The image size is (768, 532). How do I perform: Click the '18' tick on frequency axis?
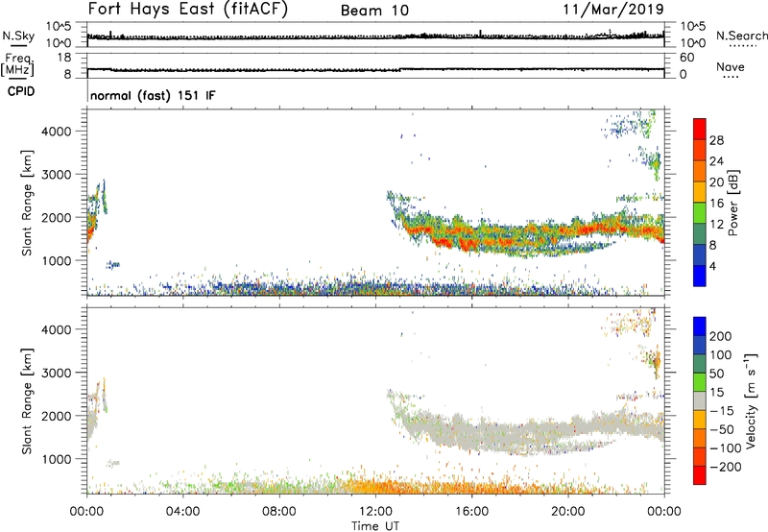coord(64,58)
